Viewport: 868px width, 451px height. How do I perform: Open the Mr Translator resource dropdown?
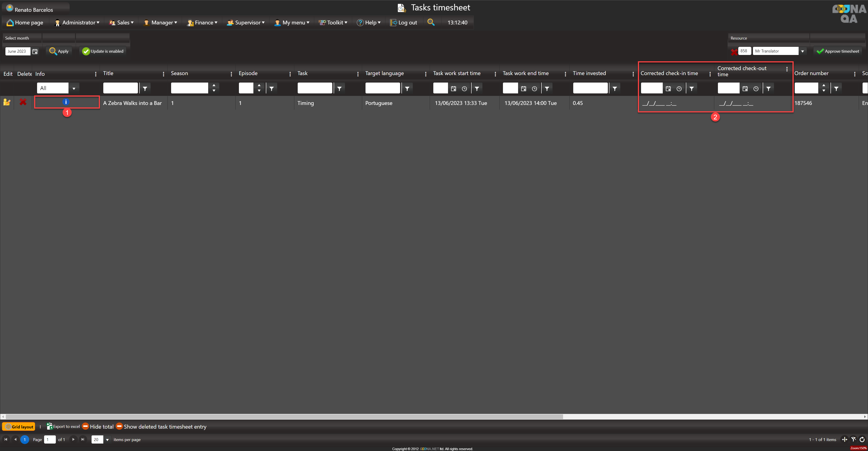point(803,51)
